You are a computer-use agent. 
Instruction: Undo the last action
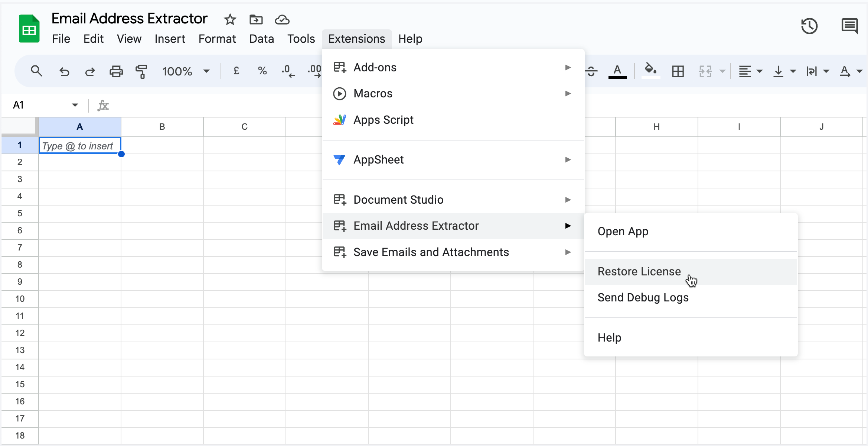pyautogui.click(x=64, y=71)
